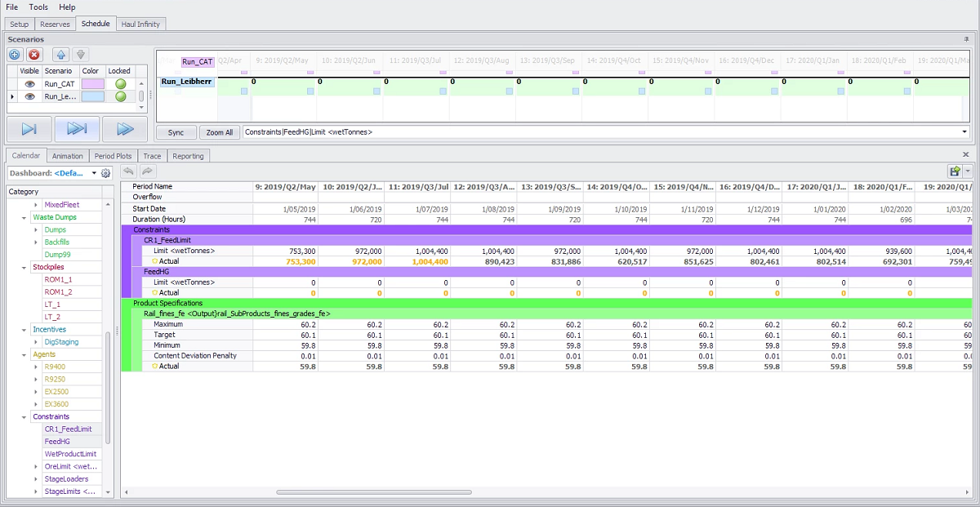The image size is (980, 507).
Task: Select the FeedHG item in category tree
Action: 59,441
